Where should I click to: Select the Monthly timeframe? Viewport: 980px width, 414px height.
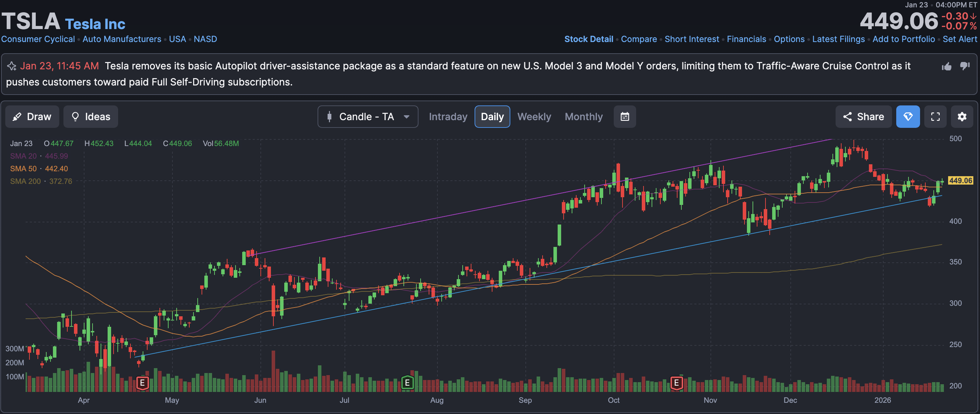[583, 117]
